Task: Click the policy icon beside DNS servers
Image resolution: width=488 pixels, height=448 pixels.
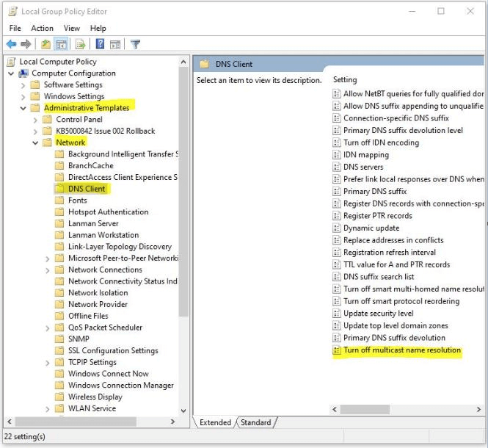Action: (x=336, y=167)
